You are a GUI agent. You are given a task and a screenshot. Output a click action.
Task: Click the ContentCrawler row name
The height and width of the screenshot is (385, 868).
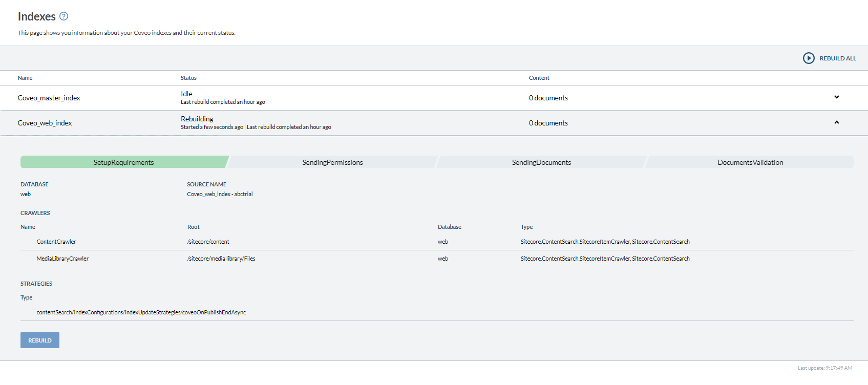[56, 242]
